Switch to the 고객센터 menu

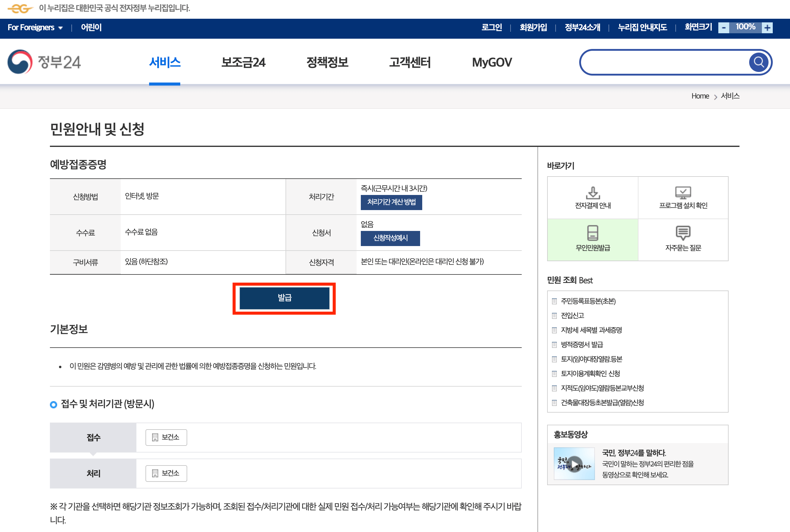[x=410, y=63]
